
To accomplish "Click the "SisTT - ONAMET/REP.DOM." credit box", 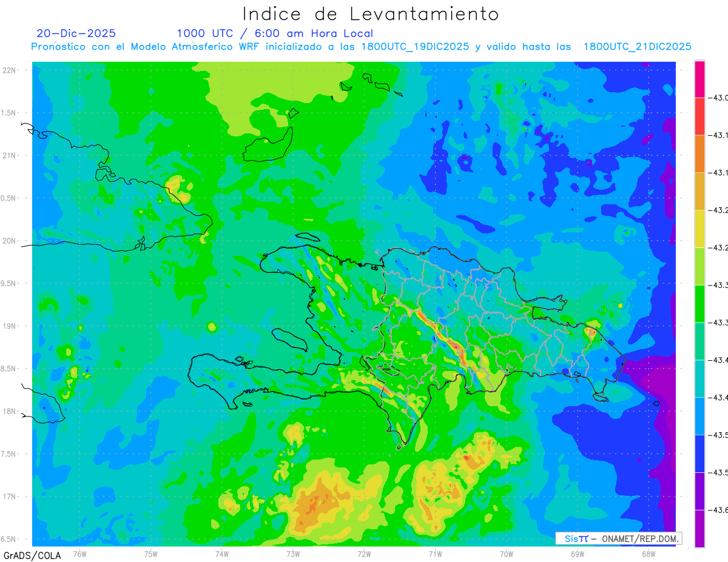I will coord(619,538).
